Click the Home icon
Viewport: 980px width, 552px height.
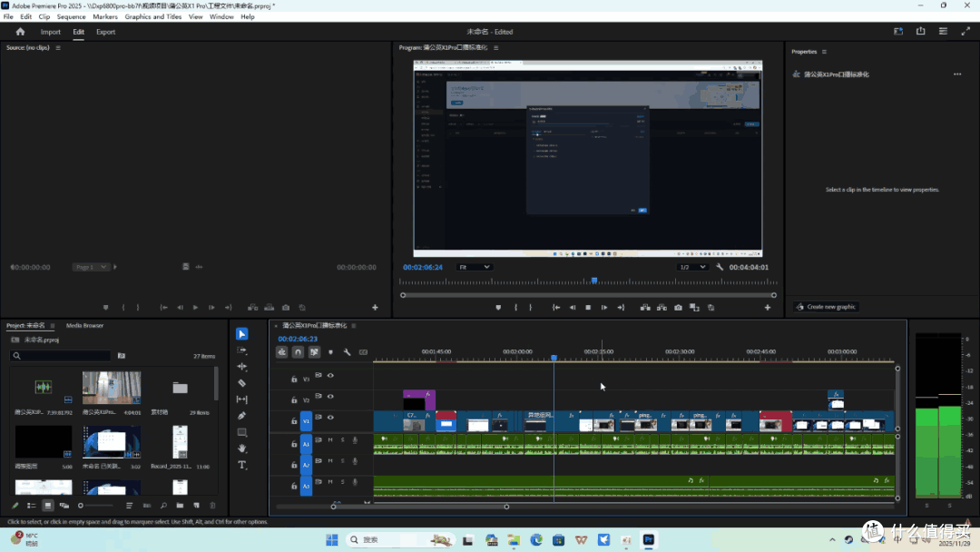(x=20, y=32)
